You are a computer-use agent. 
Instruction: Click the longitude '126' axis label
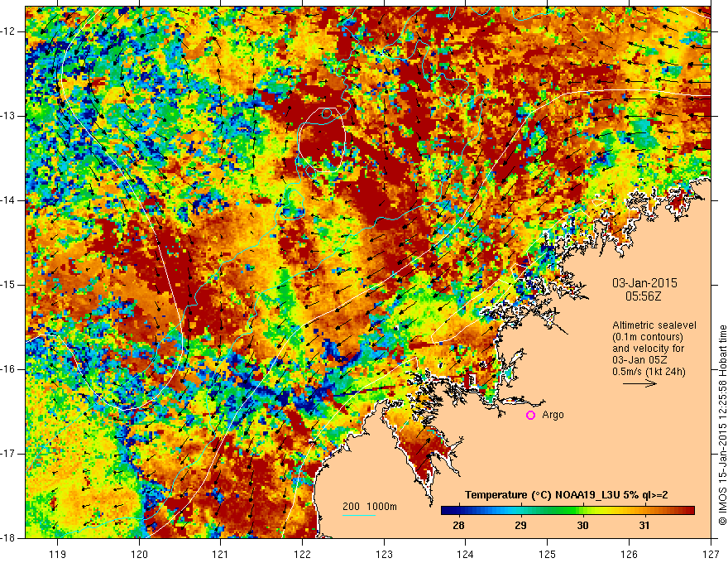pos(629,554)
